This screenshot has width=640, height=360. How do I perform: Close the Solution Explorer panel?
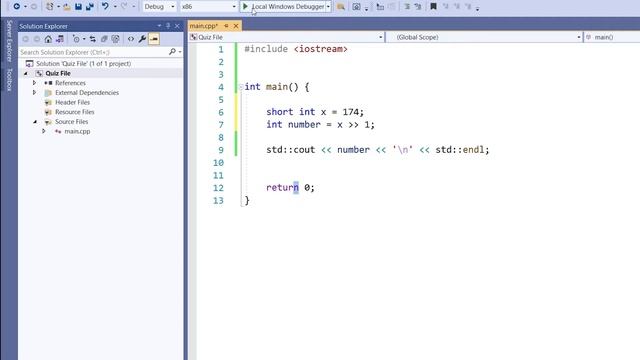[177, 26]
